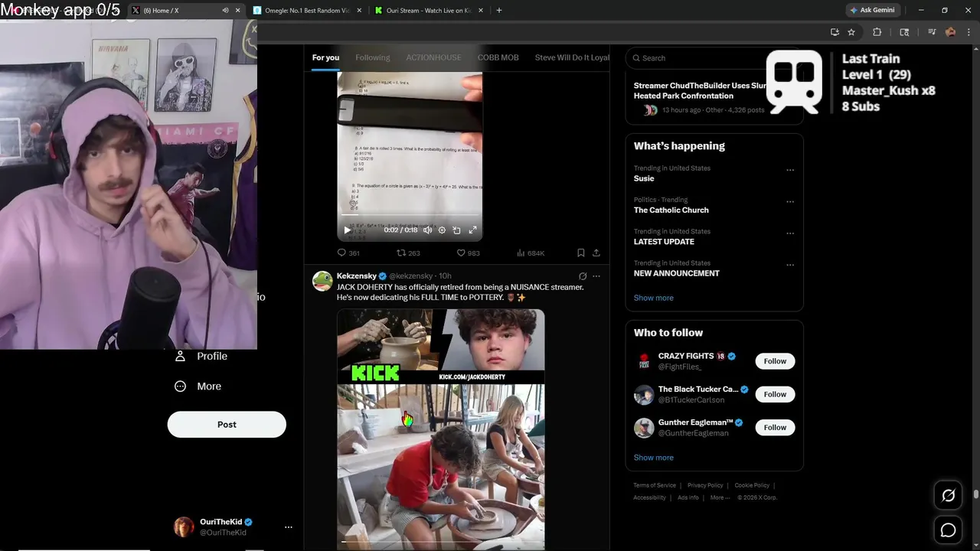
Task: View analytics for 684K views post
Action: pyautogui.click(x=531, y=253)
